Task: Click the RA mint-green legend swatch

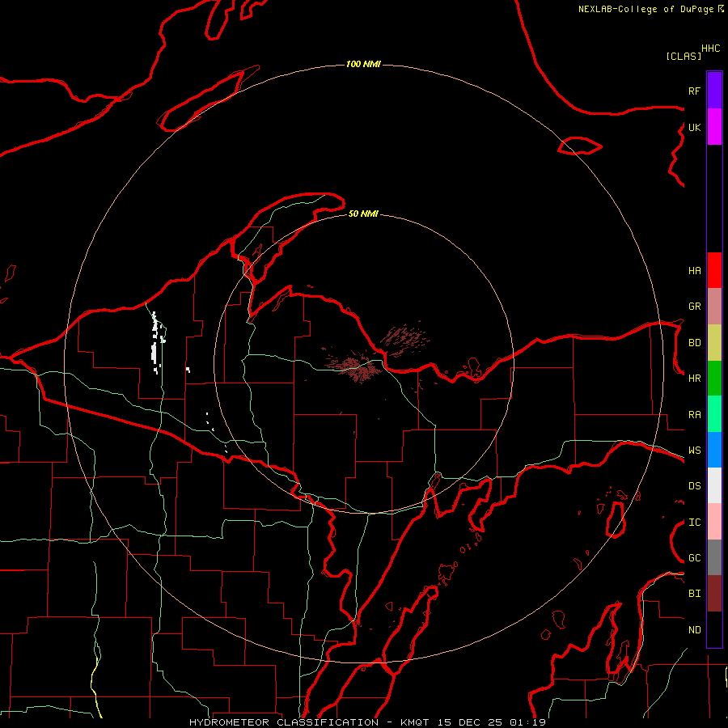Action: coord(714,414)
